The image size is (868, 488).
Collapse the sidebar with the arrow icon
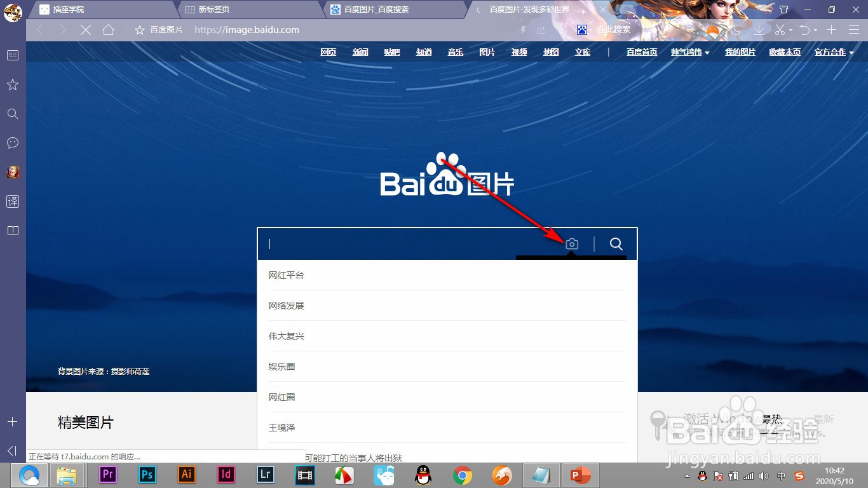12,451
